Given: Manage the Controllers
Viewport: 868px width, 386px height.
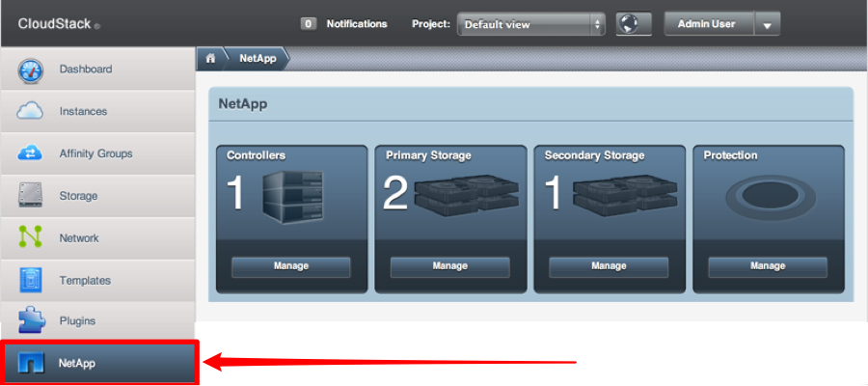Looking at the screenshot, I should [291, 266].
